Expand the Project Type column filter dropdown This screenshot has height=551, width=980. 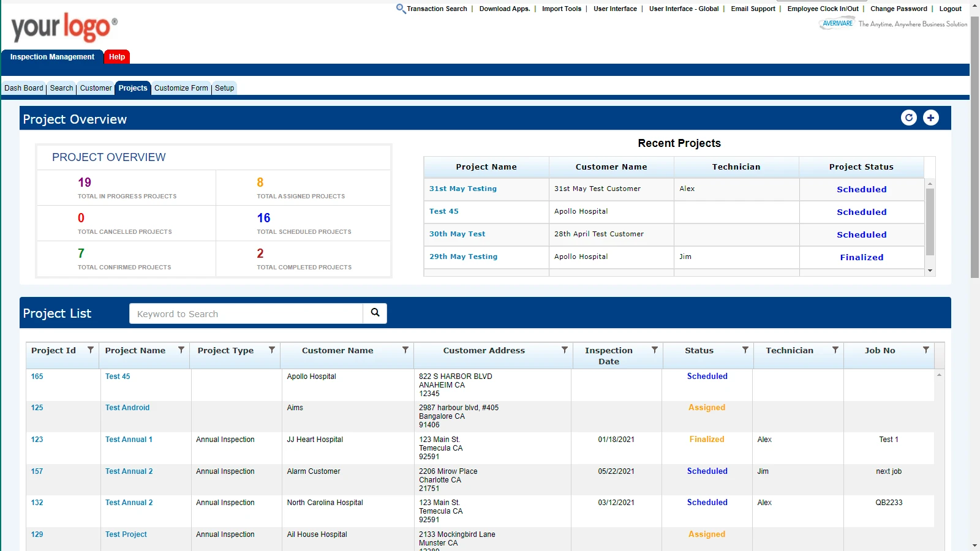coord(272,350)
